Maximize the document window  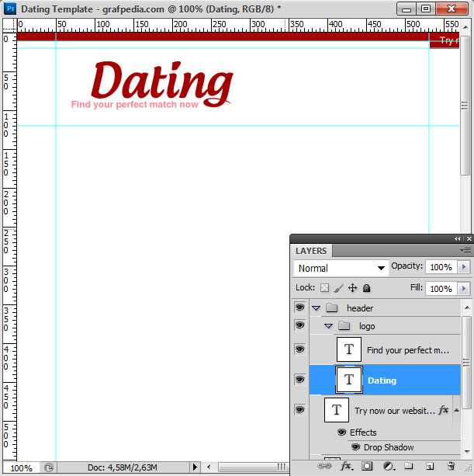426,9
